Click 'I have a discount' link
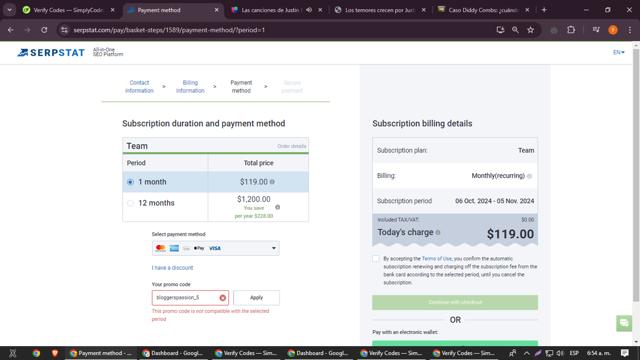The width and height of the screenshot is (640, 360). pos(172,268)
